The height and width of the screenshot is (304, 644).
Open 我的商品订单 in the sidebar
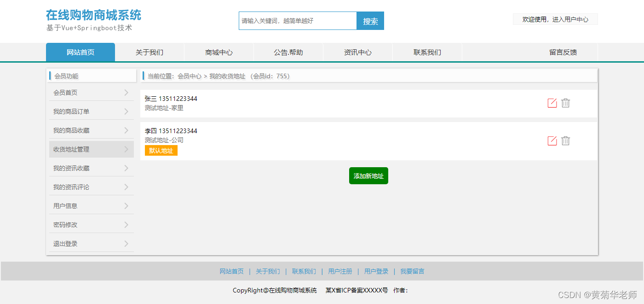92,111
